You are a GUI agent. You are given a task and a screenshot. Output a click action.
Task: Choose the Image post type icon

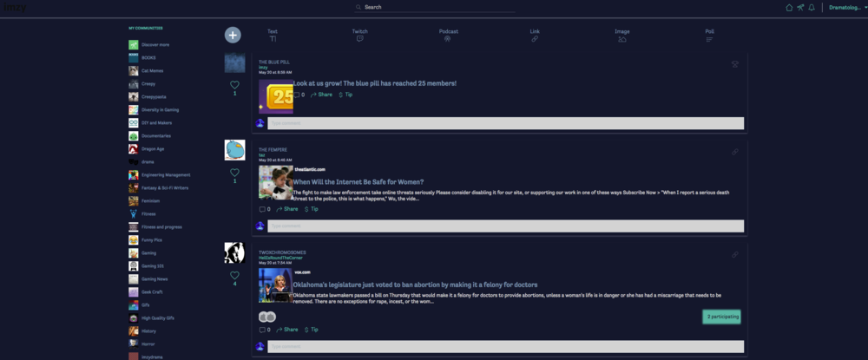[x=622, y=39]
